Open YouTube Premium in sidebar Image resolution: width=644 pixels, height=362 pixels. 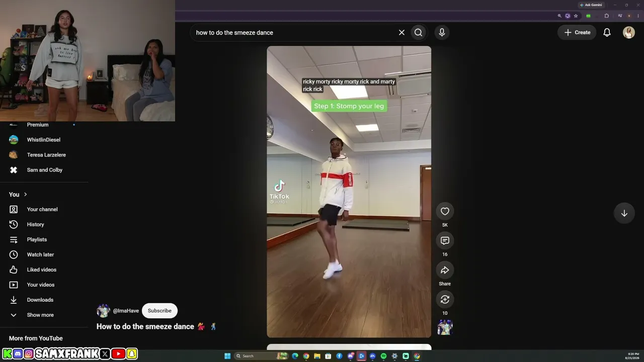click(38, 125)
